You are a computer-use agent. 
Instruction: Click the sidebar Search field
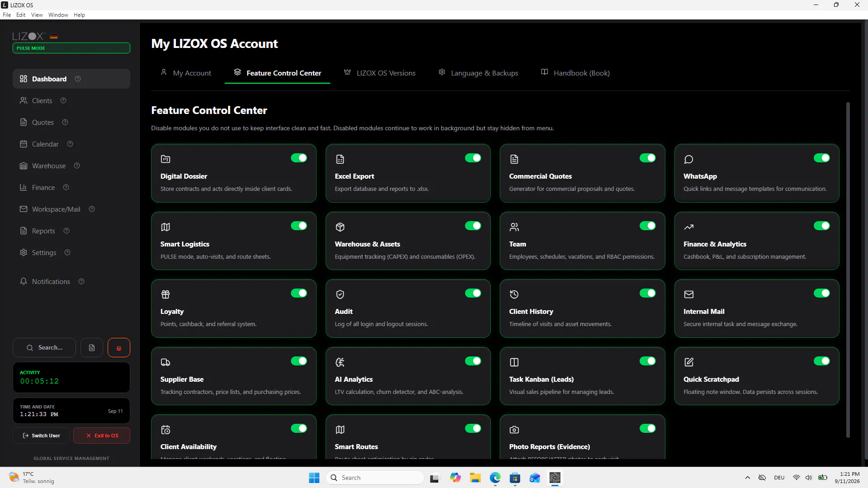pos(44,348)
